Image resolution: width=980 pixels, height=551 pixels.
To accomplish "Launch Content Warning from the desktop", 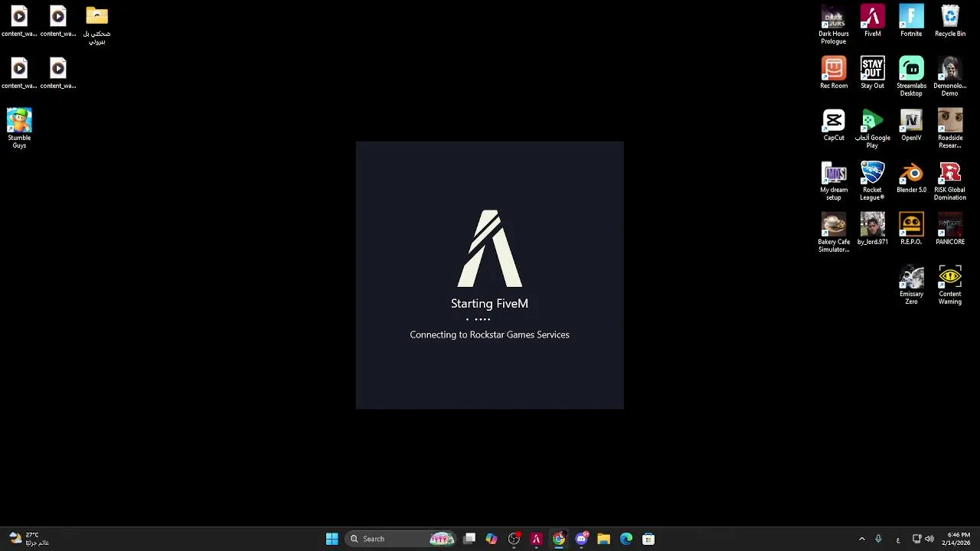I will tap(949, 285).
